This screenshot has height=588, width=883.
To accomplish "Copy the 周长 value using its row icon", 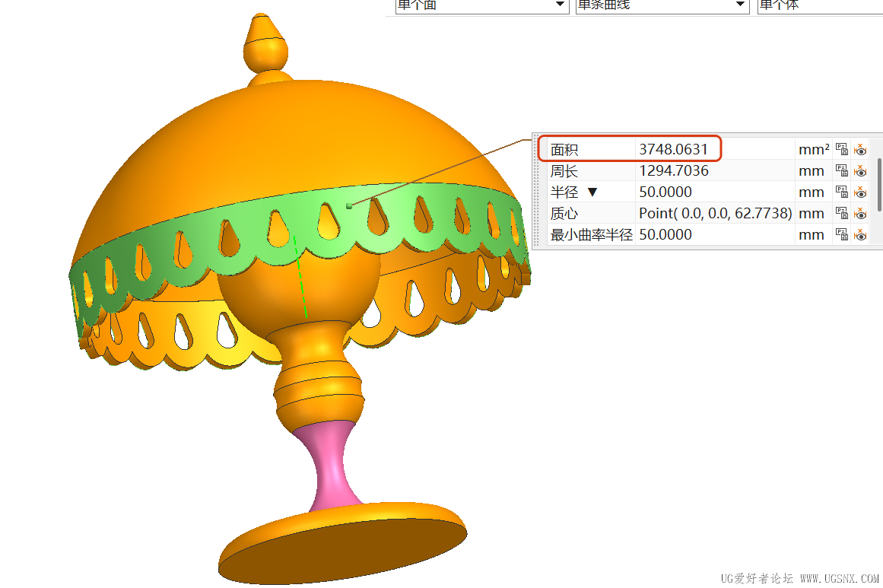I will coord(841,170).
